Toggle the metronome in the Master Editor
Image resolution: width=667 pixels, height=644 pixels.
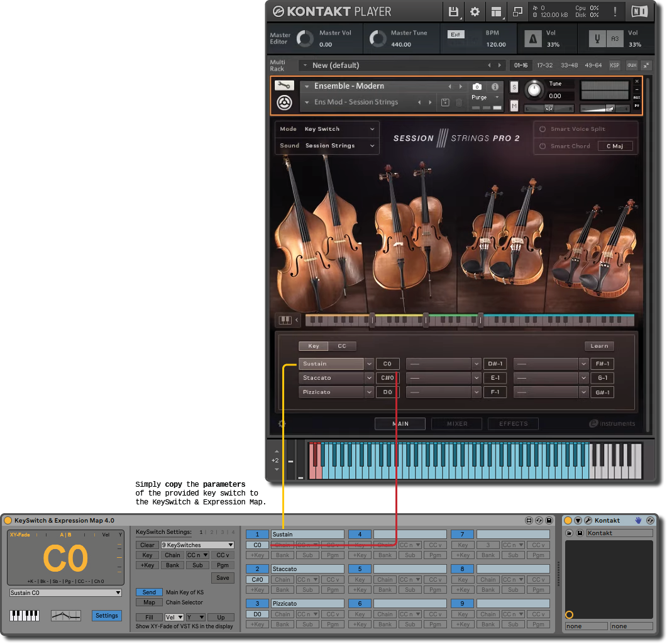tap(533, 39)
